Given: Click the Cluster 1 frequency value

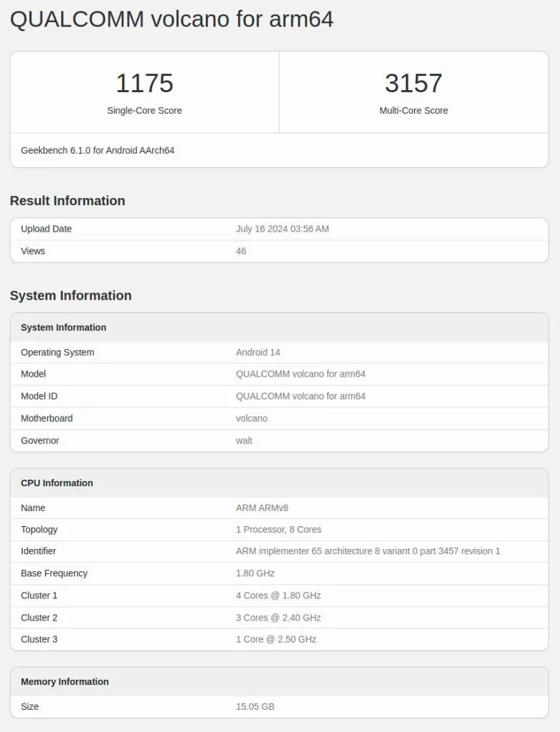Looking at the screenshot, I should 277,595.
